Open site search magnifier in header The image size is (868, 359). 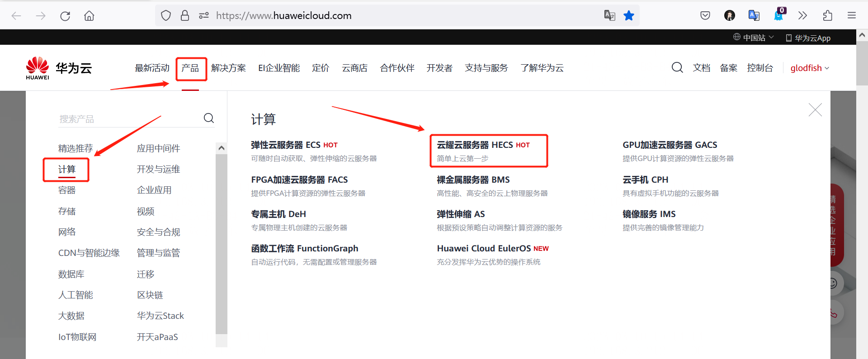pos(677,68)
